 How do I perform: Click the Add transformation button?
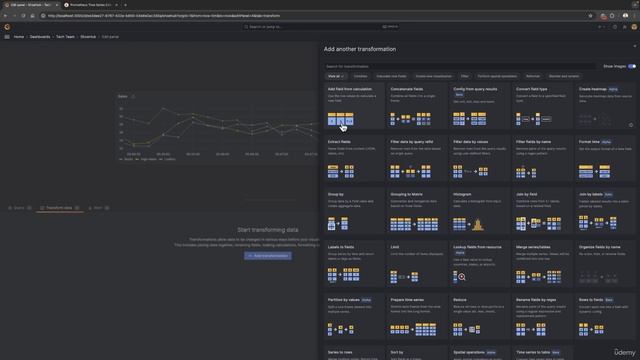pyautogui.click(x=268, y=256)
